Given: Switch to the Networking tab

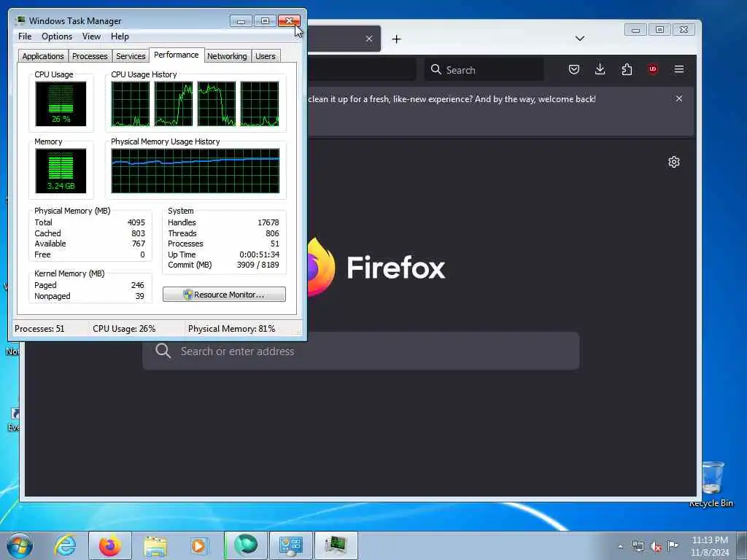Looking at the screenshot, I should [x=227, y=56].
